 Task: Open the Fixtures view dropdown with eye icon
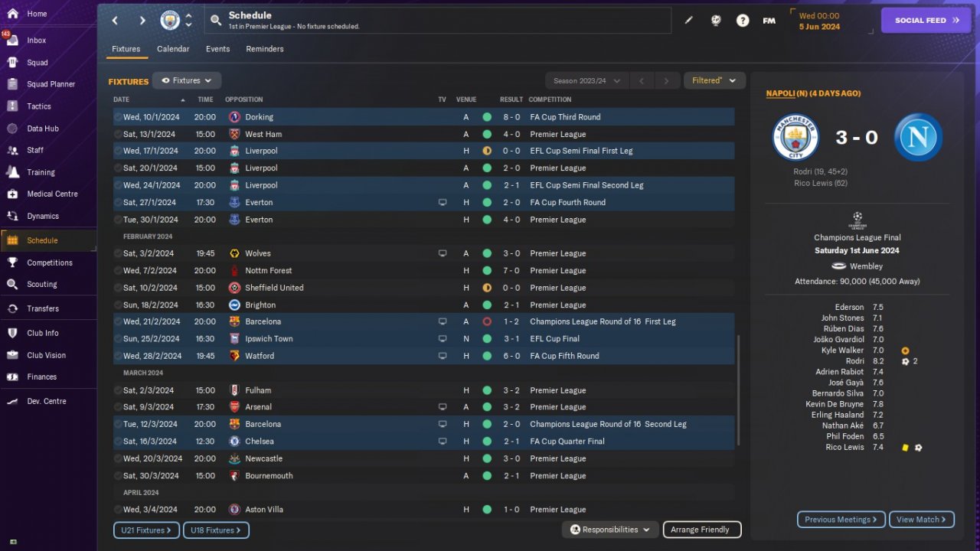[x=187, y=80]
